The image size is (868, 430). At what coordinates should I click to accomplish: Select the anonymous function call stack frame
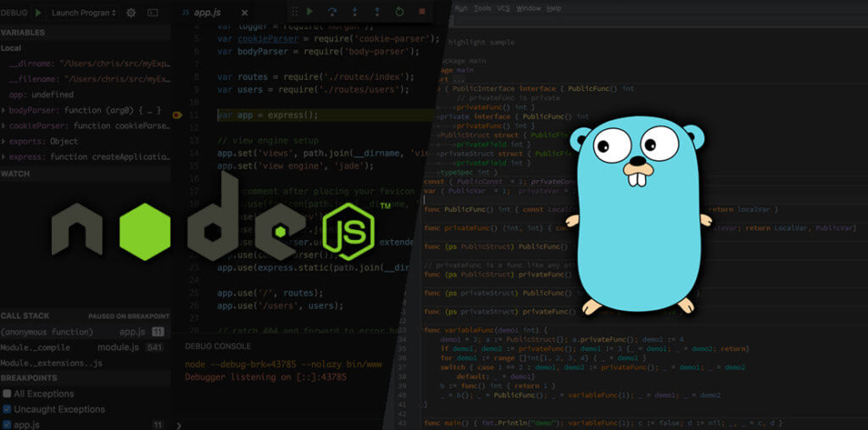pos(47,332)
